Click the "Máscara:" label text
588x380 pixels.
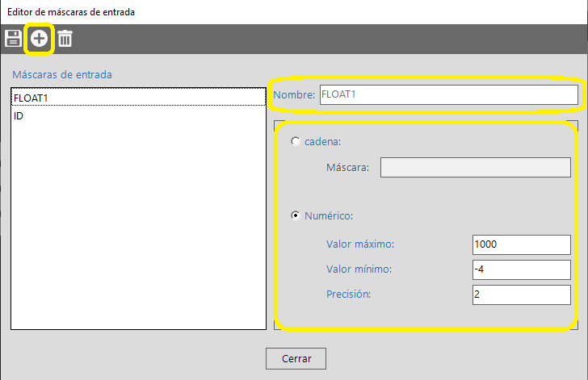347,167
